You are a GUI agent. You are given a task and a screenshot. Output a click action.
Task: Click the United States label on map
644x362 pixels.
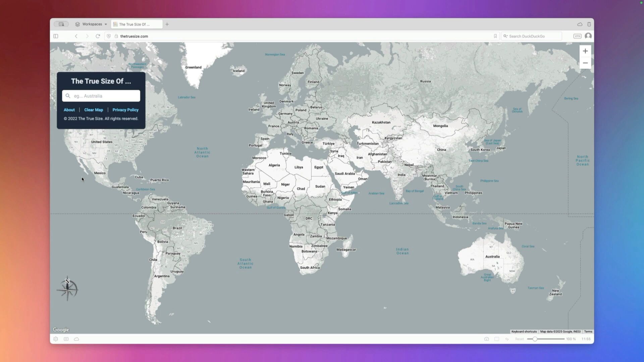[x=102, y=142]
